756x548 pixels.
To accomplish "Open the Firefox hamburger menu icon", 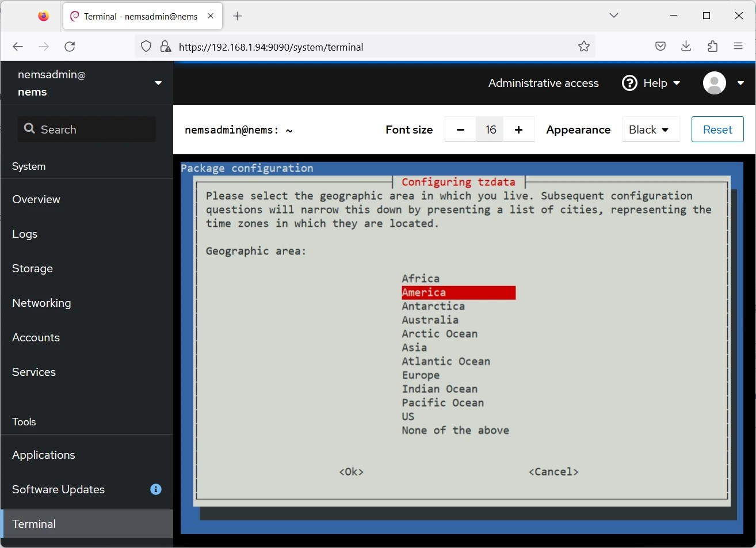I will tap(738, 45).
